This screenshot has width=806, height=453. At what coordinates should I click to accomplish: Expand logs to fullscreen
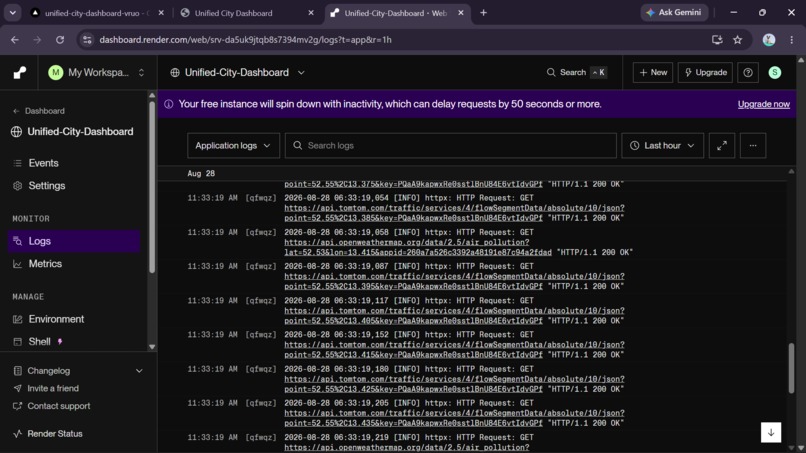[x=722, y=146]
